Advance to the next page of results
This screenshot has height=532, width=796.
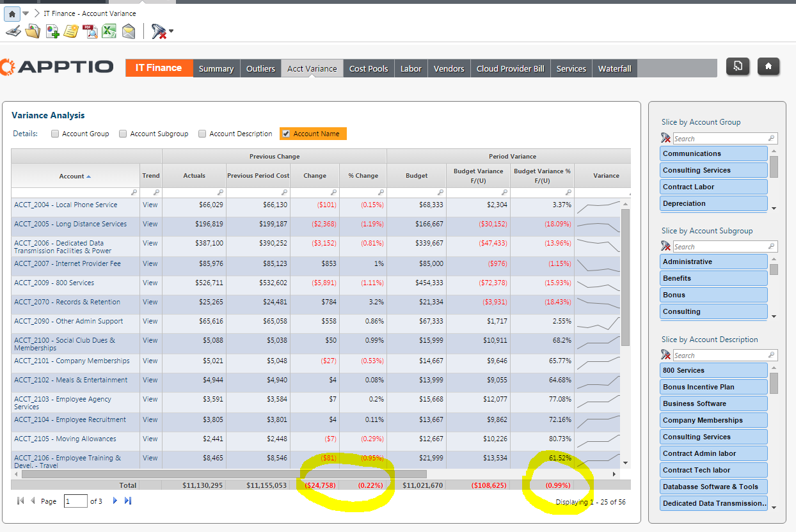coord(115,501)
